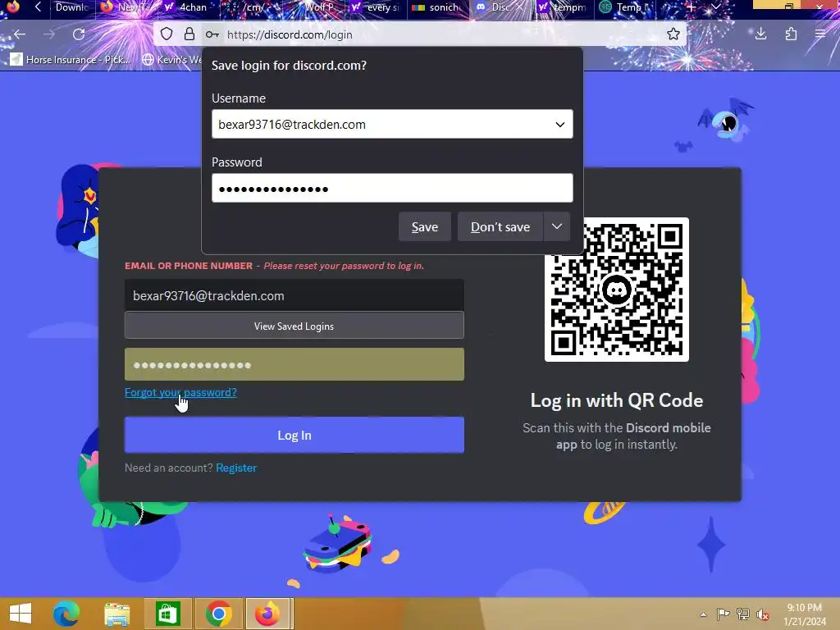
Task: Go back using the browser back arrow
Action: 20,34
